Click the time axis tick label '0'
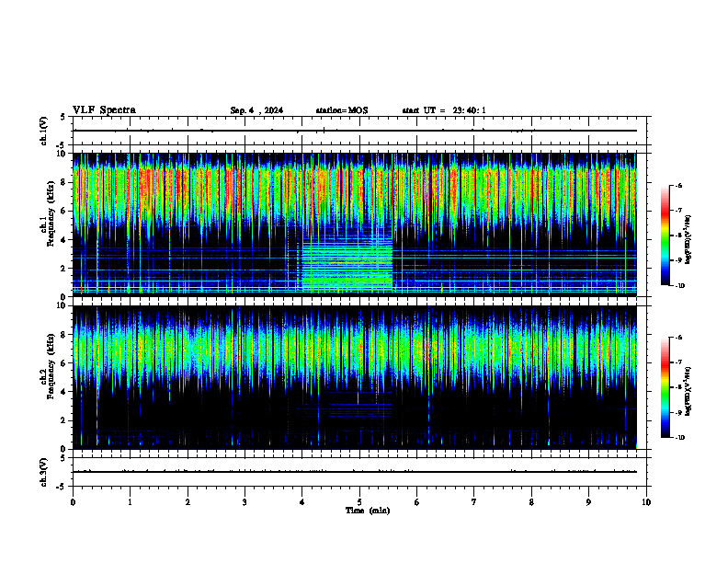 73,502
